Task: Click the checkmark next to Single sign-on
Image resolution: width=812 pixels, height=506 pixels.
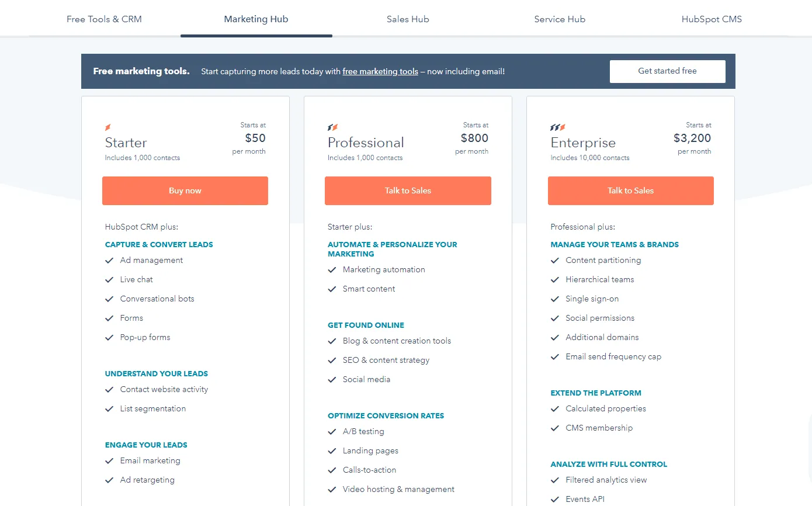Action: coord(555,299)
